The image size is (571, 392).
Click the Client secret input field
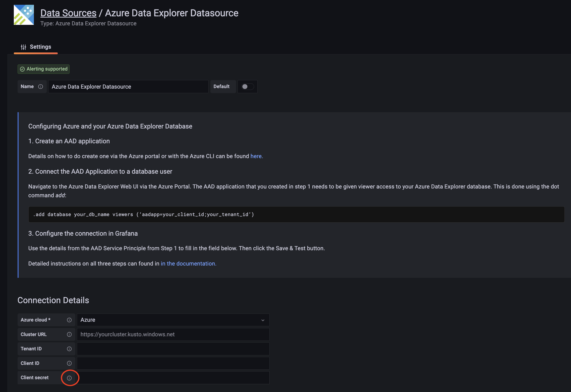click(x=173, y=377)
